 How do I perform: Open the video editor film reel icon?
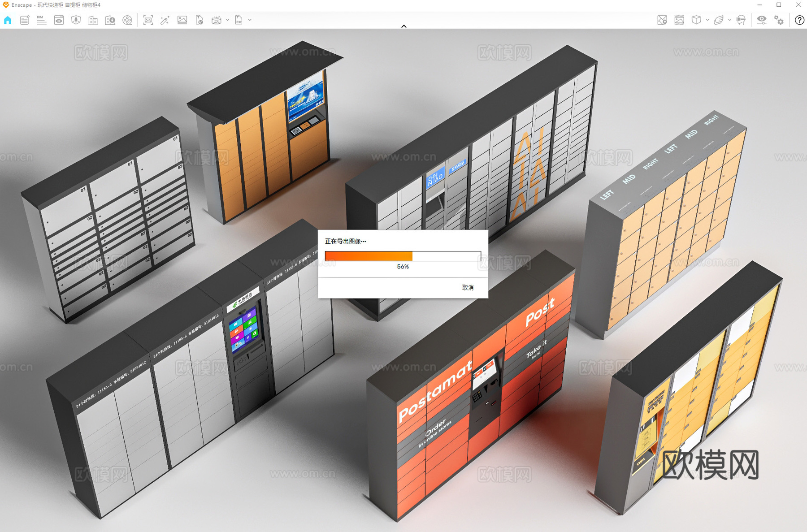pyautogui.click(x=127, y=20)
